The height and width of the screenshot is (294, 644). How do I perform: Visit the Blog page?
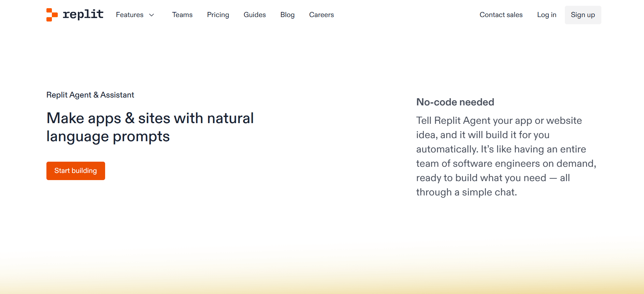(x=287, y=15)
